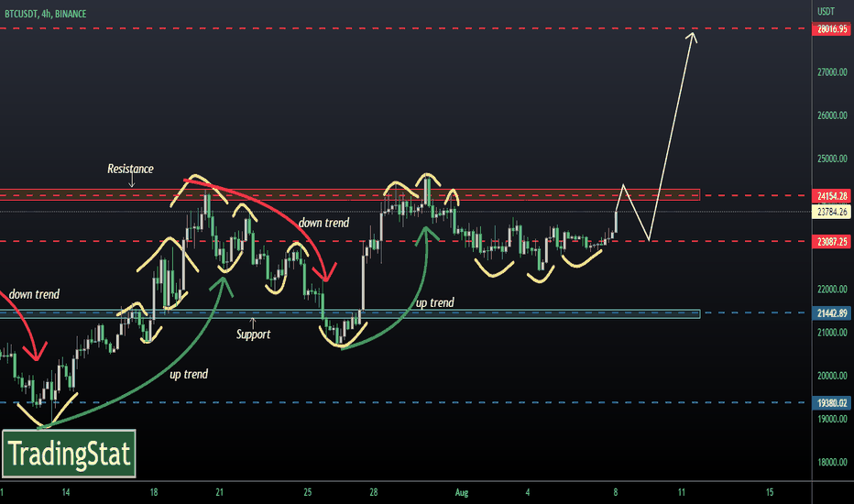This screenshot has height=504, width=854.
Task: Click the 19000.00 price axis value
Action: coord(832,419)
